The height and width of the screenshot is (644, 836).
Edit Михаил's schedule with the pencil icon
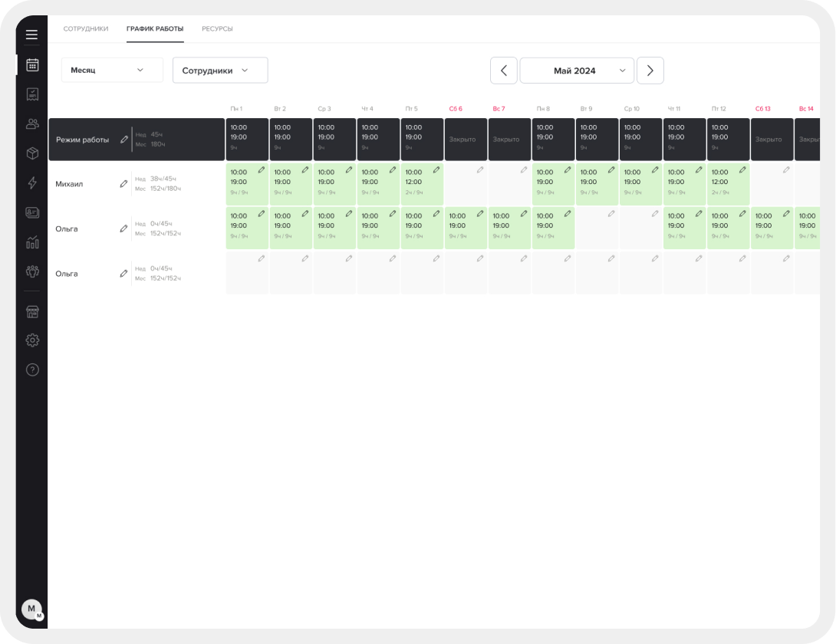tap(123, 184)
